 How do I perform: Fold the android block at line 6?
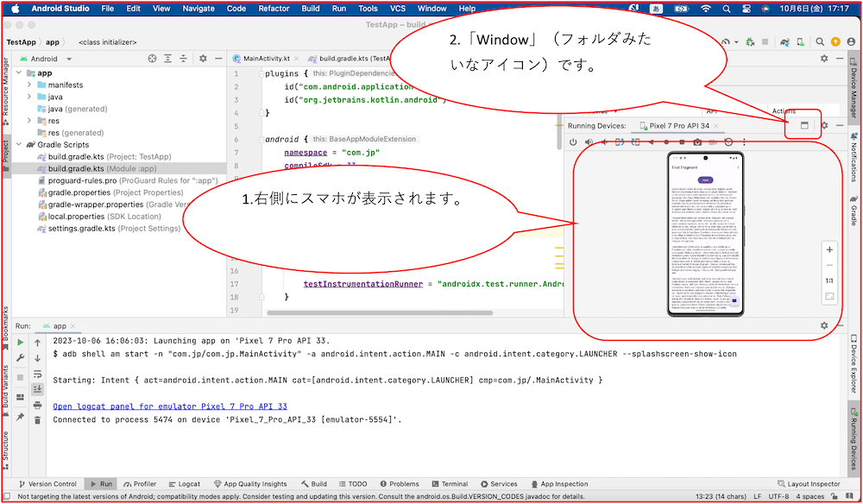tap(261, 139)
